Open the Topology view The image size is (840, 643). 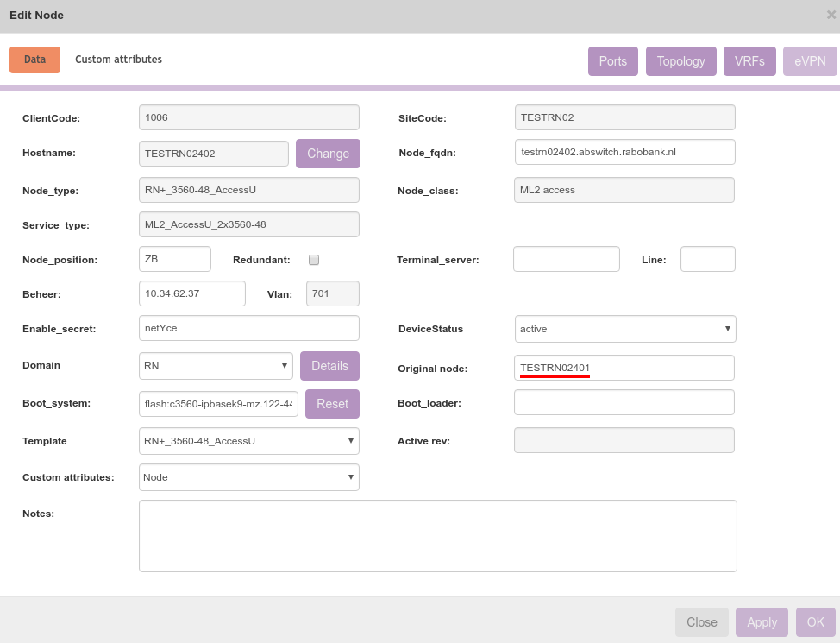coord(680,61)
